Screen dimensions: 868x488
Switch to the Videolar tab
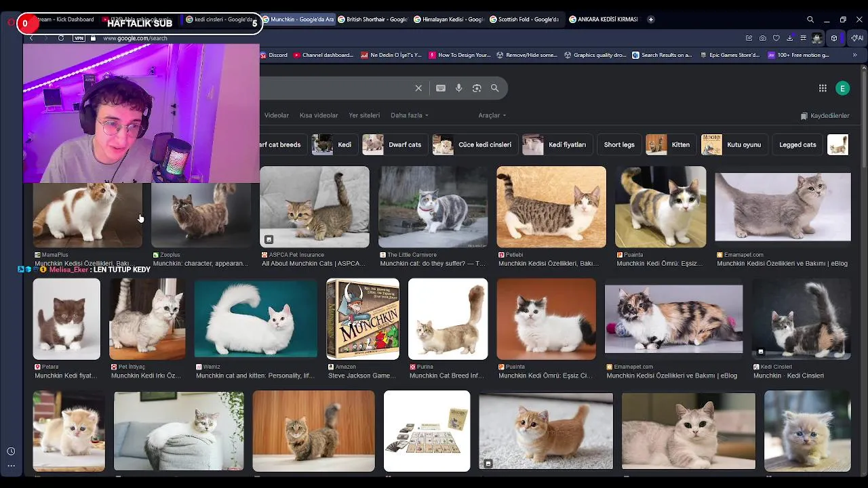click(x=277, y=115)
